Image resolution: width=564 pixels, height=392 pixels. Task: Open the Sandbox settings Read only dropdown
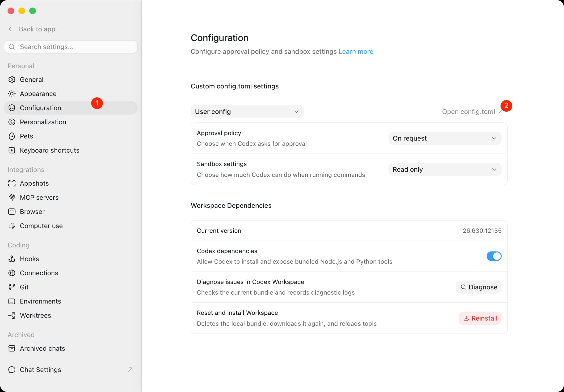pos(445,169)
